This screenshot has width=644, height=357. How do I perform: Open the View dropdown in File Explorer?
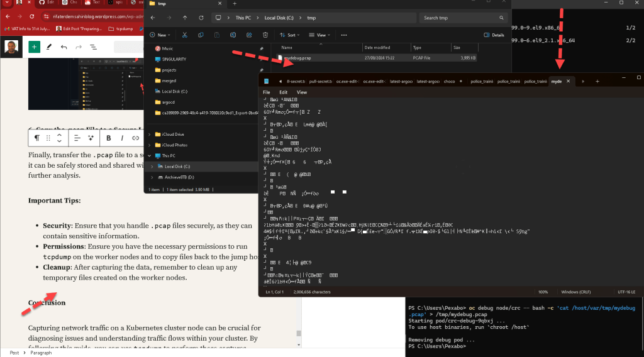point(319,35)
